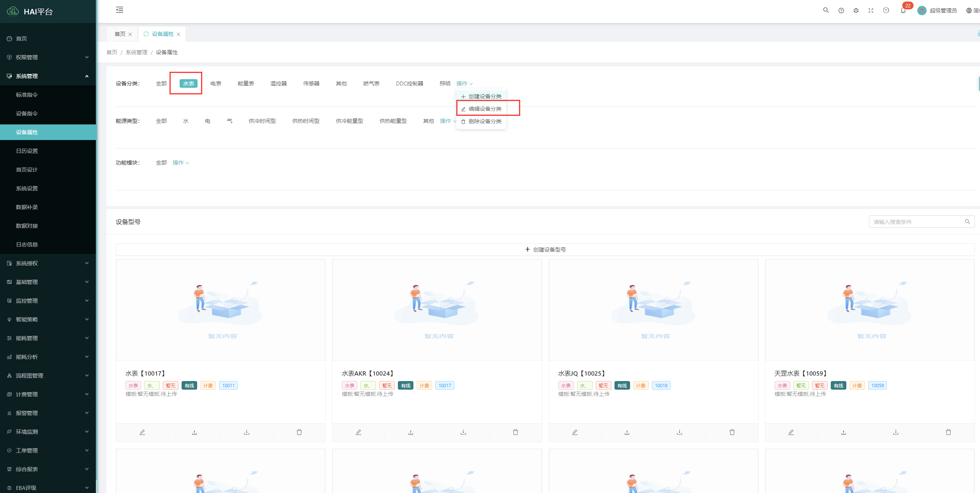Click the 10011 tag on 水表【10017】

pyautogui.click(x=228, y=385)
